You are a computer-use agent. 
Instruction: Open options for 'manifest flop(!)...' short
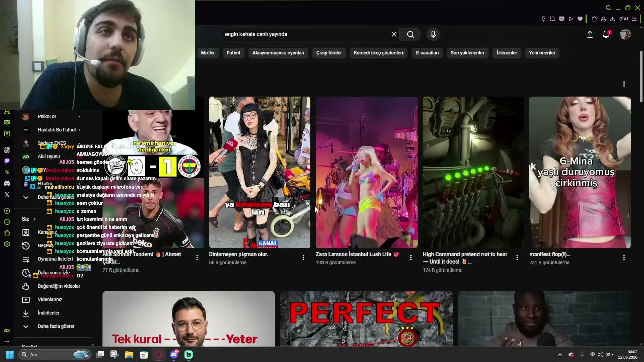[x=624, y=258]
